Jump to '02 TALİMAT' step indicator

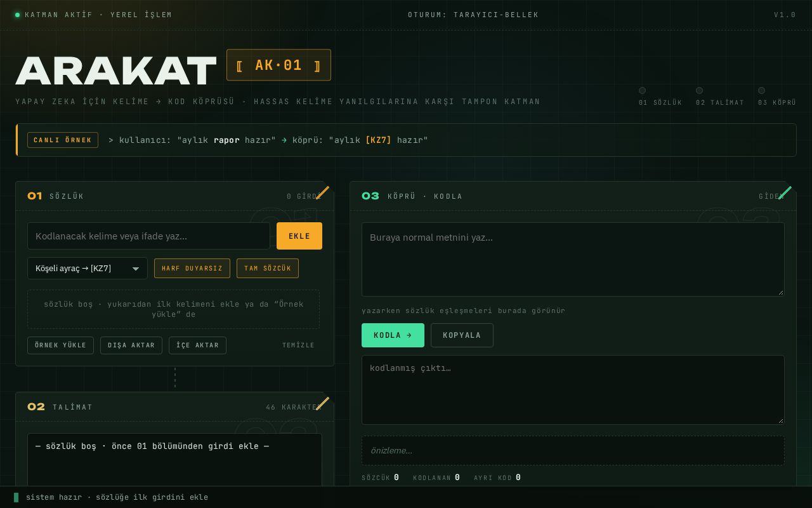pos(720,97)
